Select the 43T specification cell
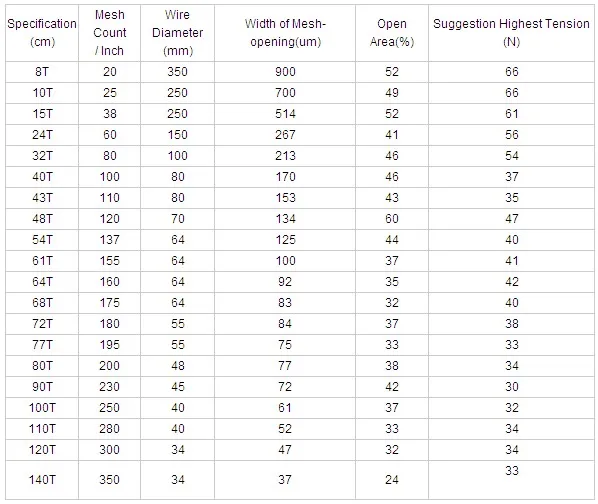This screenshot has height=504, width=598. click(x=42, y=198)
